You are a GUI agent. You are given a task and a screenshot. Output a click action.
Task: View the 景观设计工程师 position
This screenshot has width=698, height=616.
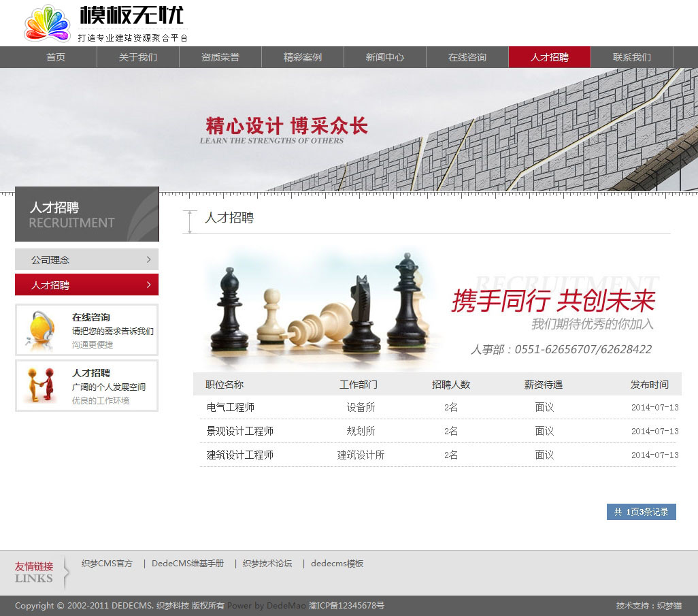[x=240, y=431]
